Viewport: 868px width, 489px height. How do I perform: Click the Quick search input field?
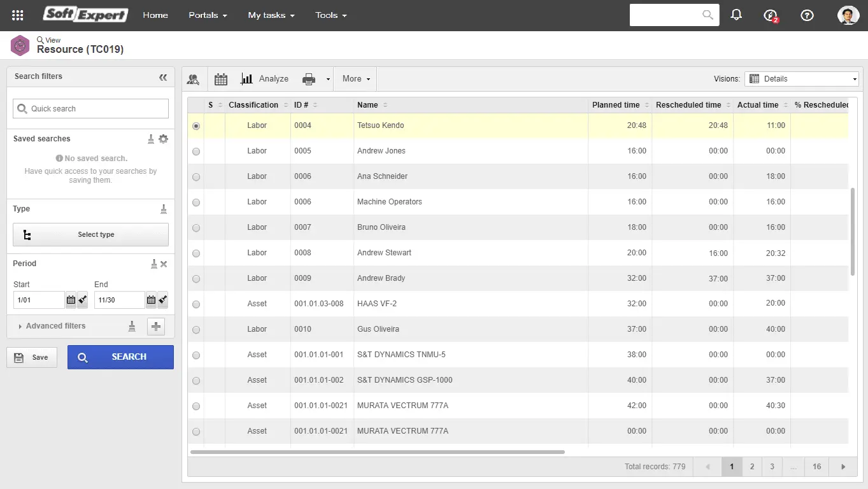(x=91, y=109)
